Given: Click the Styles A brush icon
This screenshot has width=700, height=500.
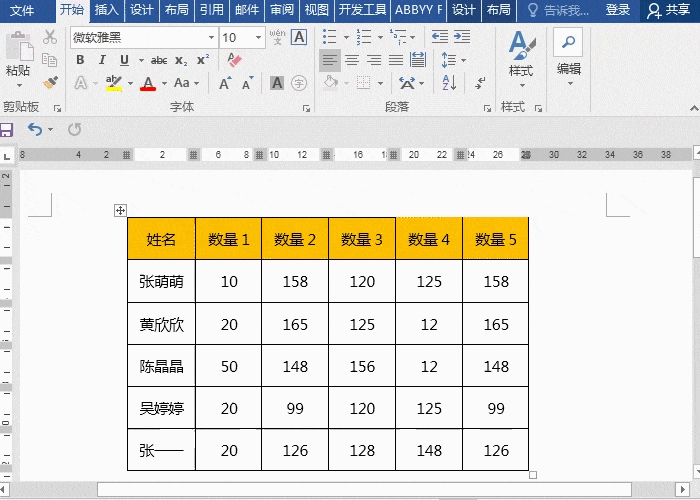Looking at the screenshot, I should tap(521, 45).
